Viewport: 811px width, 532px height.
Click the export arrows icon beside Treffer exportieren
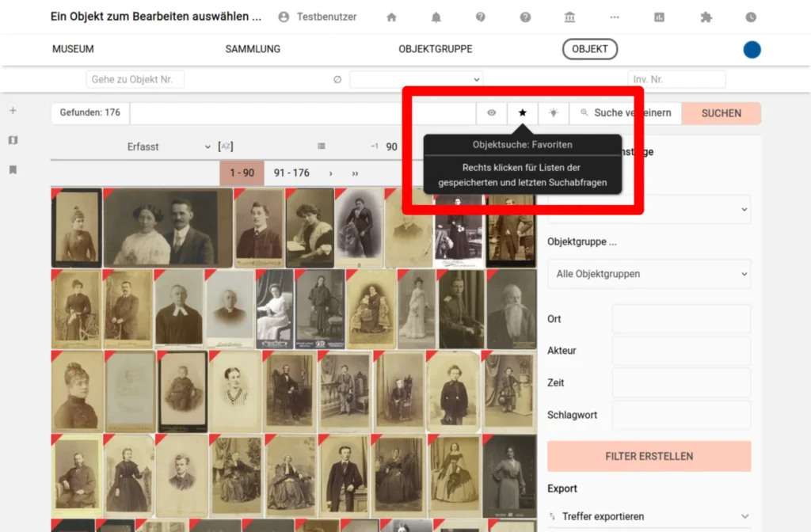[x=552, y=516]
